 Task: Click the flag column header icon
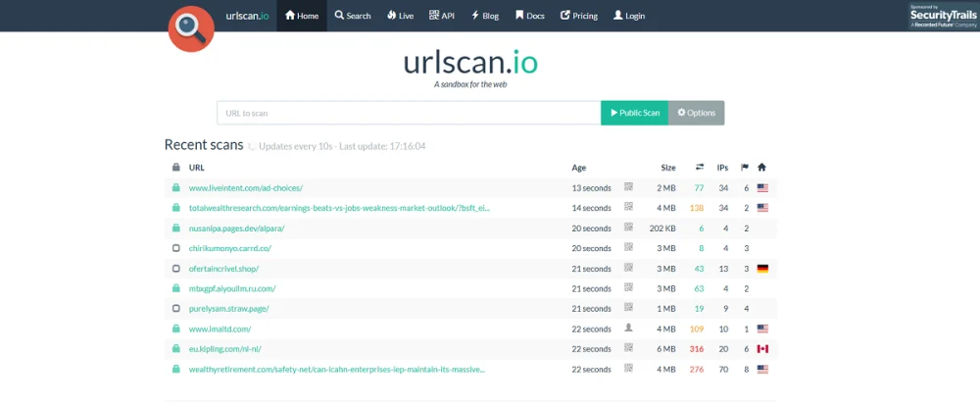point(745,167)
